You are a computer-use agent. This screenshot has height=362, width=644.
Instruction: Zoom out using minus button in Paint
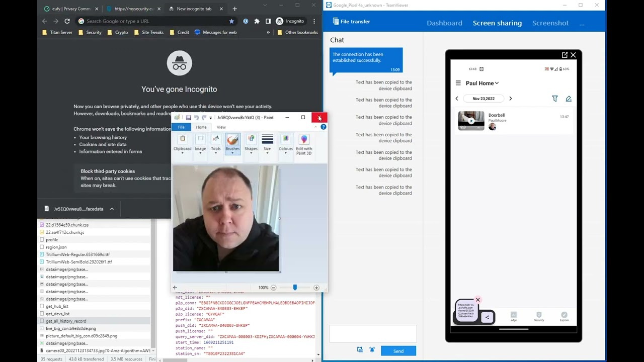pyautogui.click(x=273, y=288)
